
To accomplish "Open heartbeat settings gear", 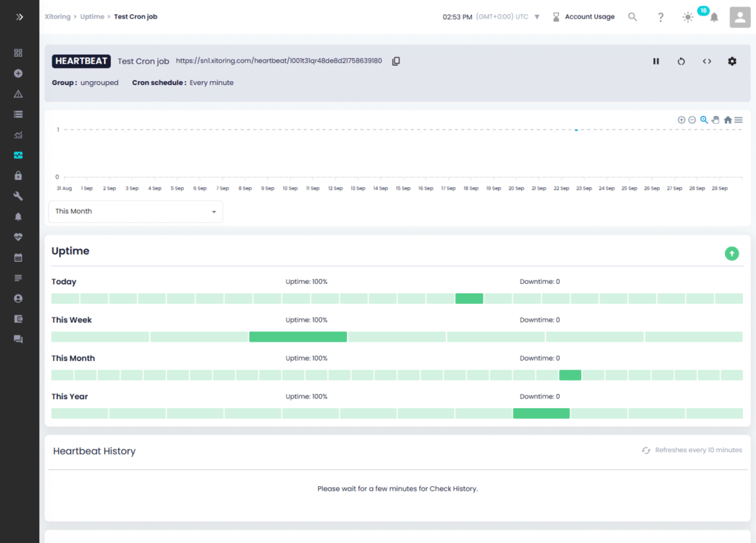I will [732, 61].
